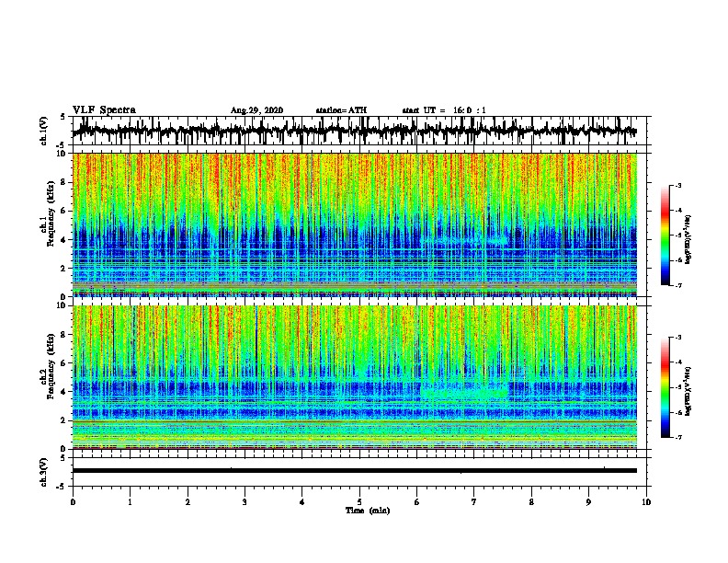This screenshot has height=563, width=728.
Task: Click the 'ch.3(V)' axis label
Action: click(x=44, y=472)
